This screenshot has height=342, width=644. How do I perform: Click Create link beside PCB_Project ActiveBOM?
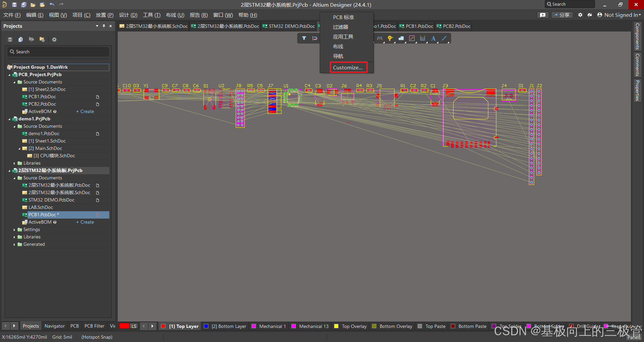pos(85,112)
